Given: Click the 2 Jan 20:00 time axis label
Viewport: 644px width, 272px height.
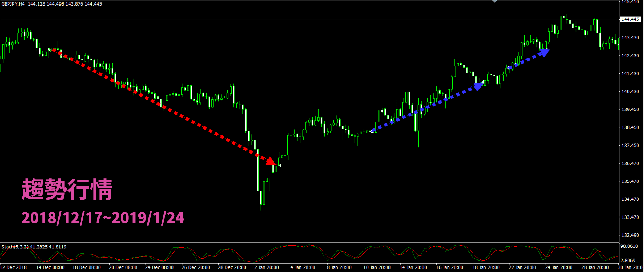Looking at the screenshot, I should (x=266, y=267).
